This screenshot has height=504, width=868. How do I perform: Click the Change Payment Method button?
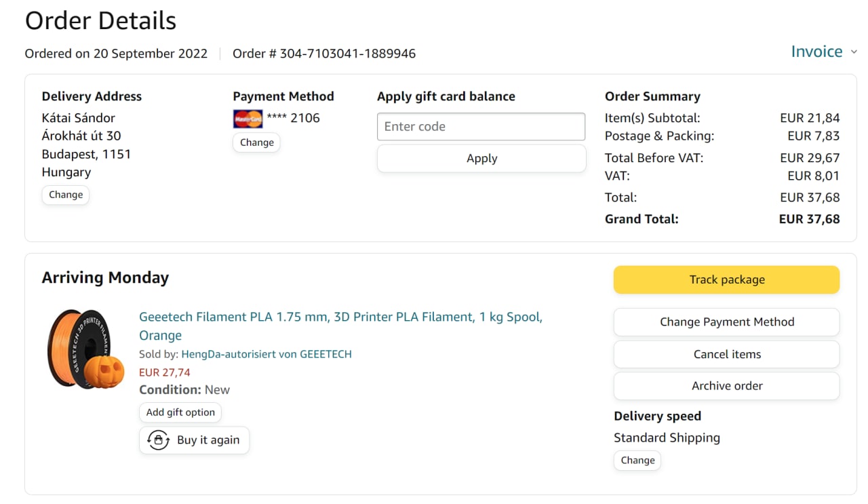(x=726, y=322)
